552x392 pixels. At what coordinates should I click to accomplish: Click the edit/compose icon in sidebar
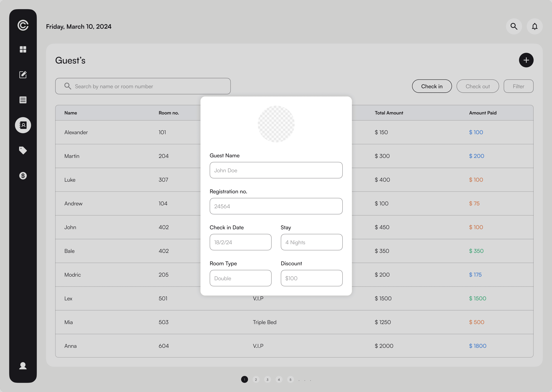23,75
